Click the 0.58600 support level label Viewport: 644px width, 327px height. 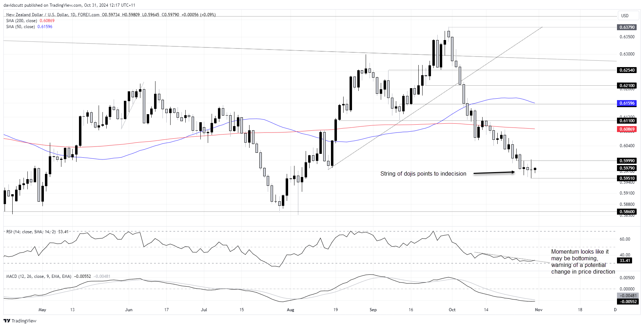coord(627,211)
